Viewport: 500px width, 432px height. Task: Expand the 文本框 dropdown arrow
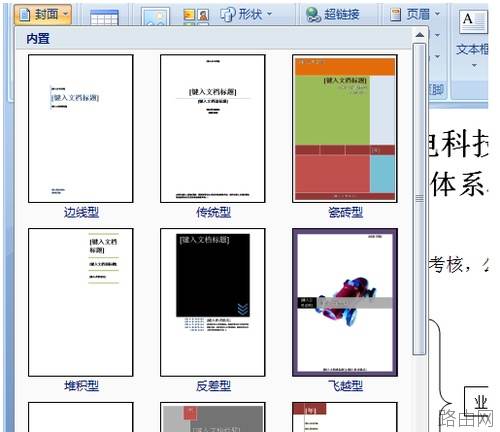coord(474,65)
